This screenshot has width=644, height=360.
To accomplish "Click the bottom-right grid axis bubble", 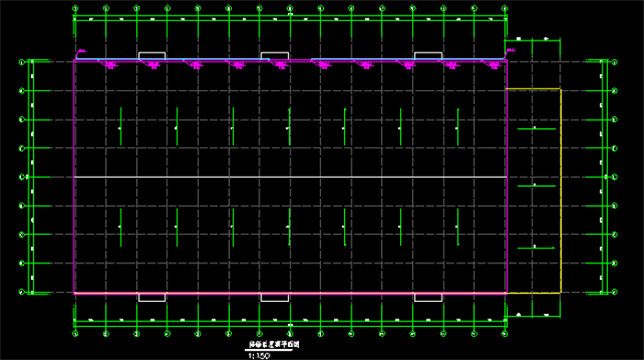I will pyautogui.click(x=505, y=334).
